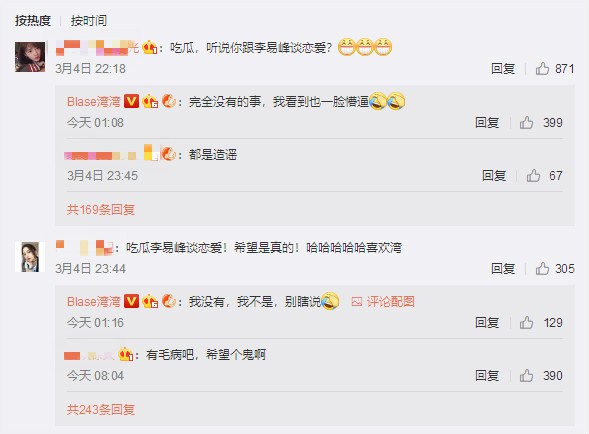Image resolution: width=589 pixels, height=434 pixels.
Task: Expand all 243 replies
Action: point(101,409)
